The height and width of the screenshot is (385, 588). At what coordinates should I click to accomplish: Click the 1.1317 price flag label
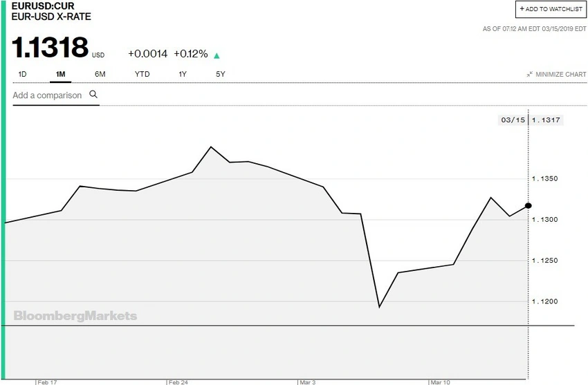coord(546,120)
